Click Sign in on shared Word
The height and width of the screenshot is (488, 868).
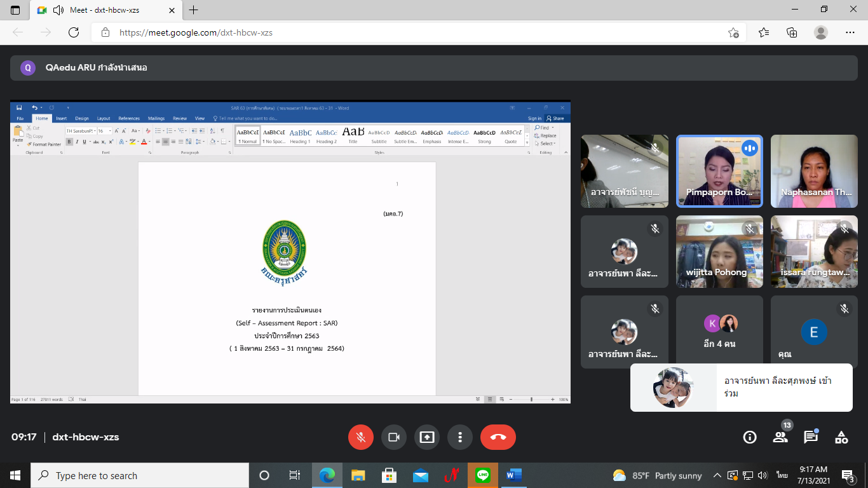(535, 118)
